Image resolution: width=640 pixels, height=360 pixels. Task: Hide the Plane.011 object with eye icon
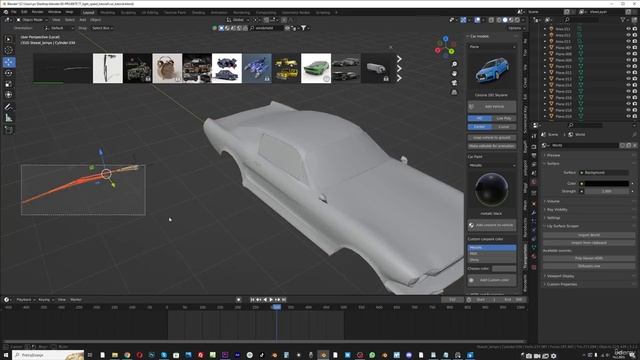pyautogui.click(x=628, y=67)
